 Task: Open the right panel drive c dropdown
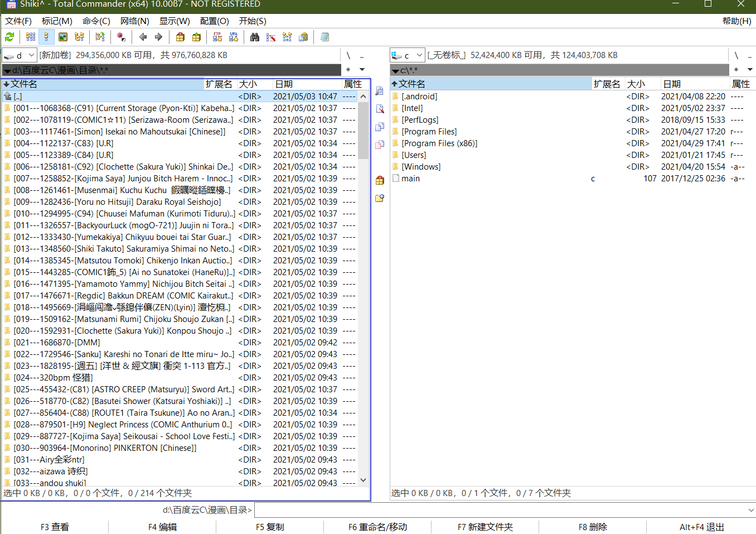click(x=408, y=55)
